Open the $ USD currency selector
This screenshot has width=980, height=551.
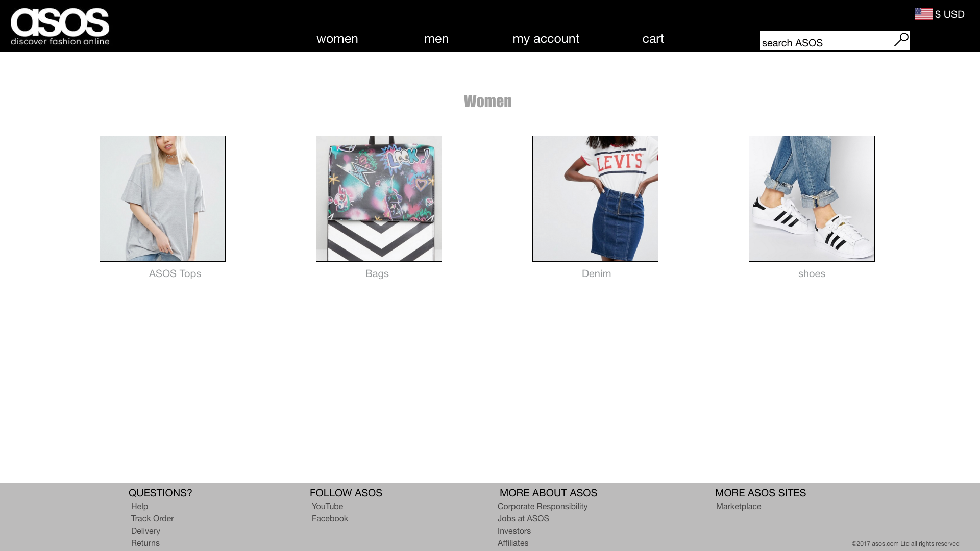click(949, 14)
